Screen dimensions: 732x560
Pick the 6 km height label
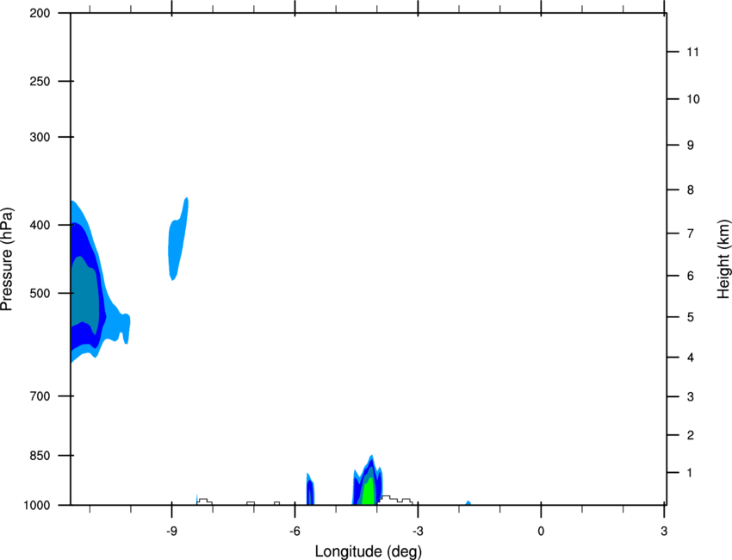[x=691, y=276]
